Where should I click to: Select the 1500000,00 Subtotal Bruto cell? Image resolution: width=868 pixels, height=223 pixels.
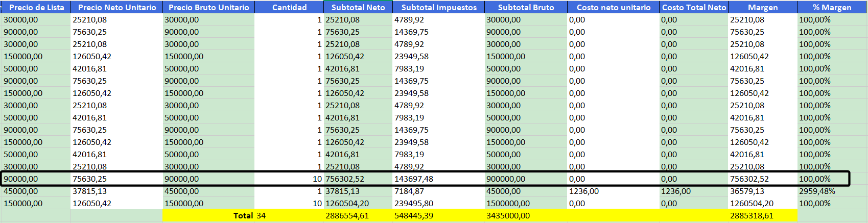[x=526, y=204]
